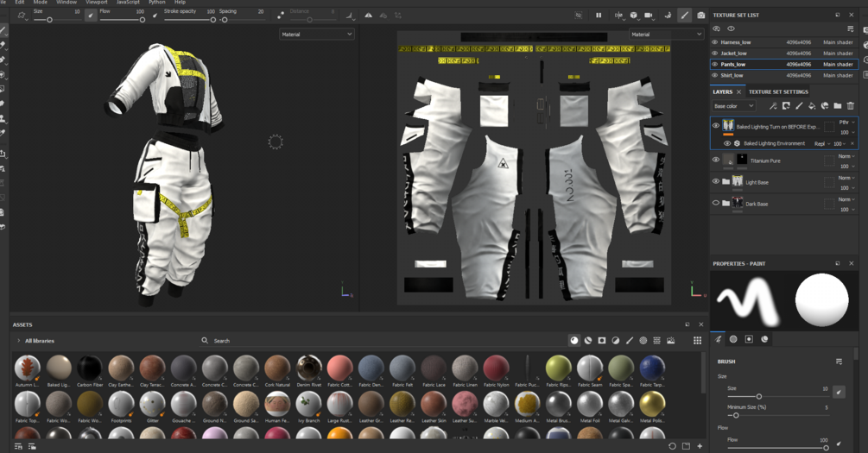Viewport: 868px width, 453px height.
Task: Toggle visibility of Pants_low texture set
Action: pyautogui.click(x=714, y=64)
